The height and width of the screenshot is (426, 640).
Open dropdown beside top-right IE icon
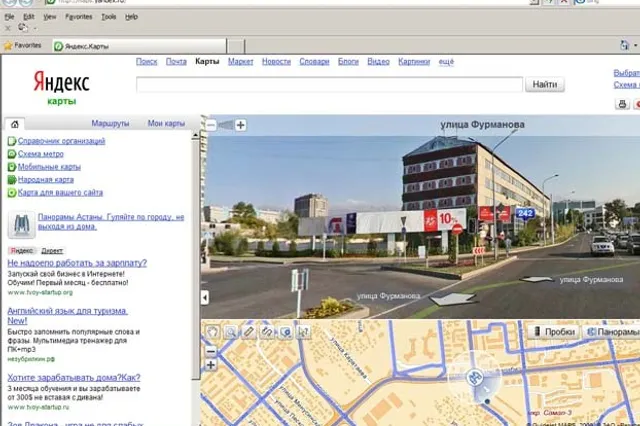tap(636, 45)
